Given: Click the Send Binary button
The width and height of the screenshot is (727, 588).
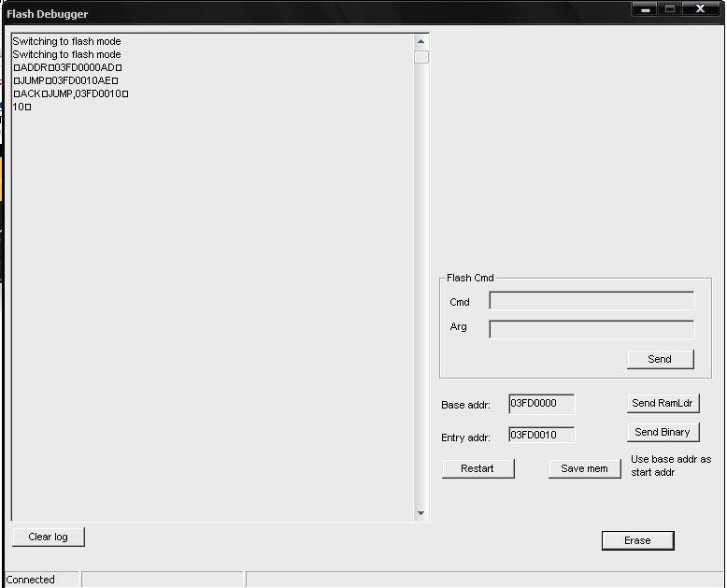Looking at the screenshot, I should pyautogui.click(x=663, y=432).
